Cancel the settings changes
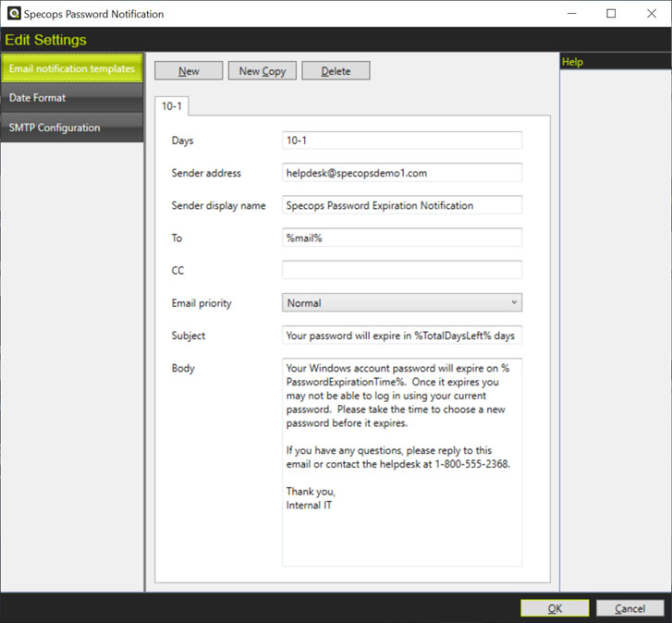672x623 pixels. click(629, 608)
